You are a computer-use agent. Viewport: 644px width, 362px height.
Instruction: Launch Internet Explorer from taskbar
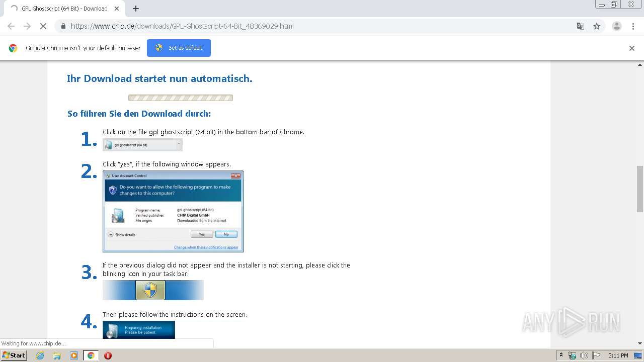click(x=40, y=355)
